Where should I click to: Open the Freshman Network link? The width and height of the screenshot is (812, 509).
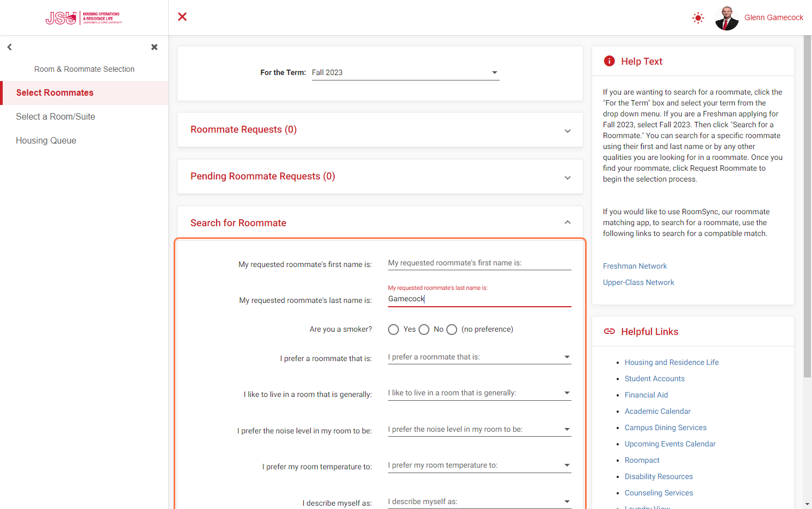[635, 266]
